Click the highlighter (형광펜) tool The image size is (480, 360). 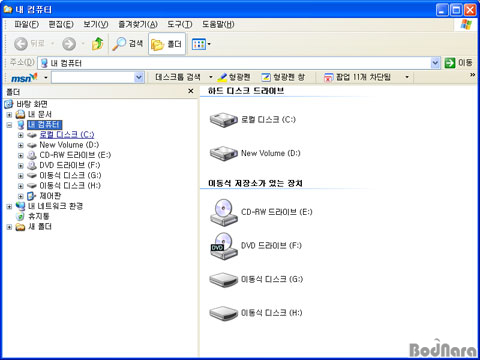click(233, 77)
